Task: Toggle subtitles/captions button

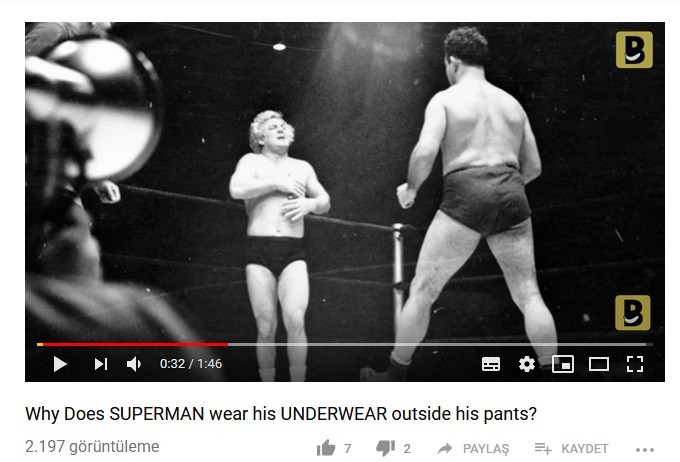Action: pyautogui.click(x=491, y=364)
